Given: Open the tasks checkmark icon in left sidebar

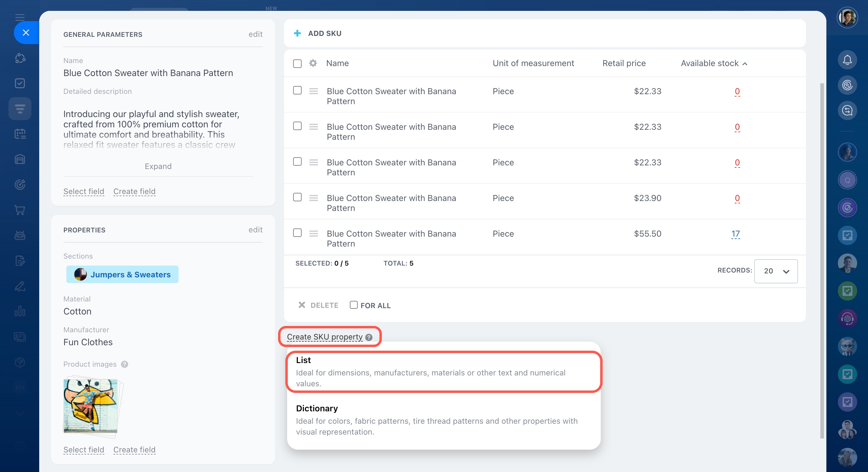Looking at the screenshot, I should (20, 83).
